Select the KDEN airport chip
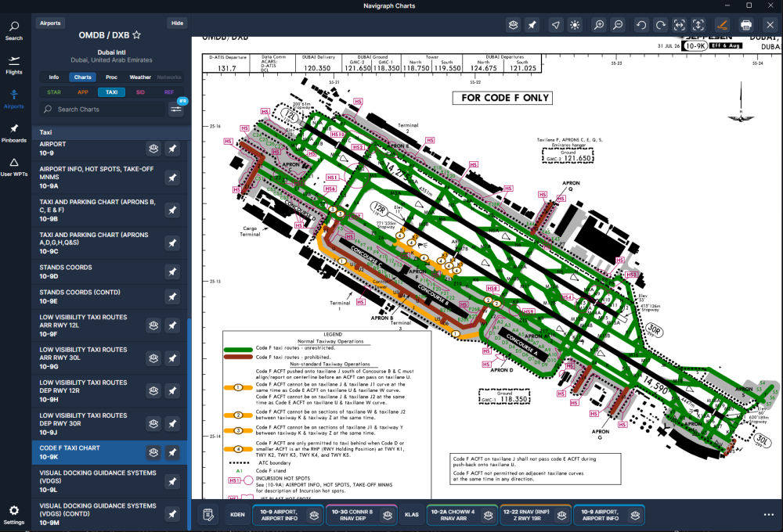Image resolution: width=783 pixels, height=532 pixels. click(x=237, y=515)
